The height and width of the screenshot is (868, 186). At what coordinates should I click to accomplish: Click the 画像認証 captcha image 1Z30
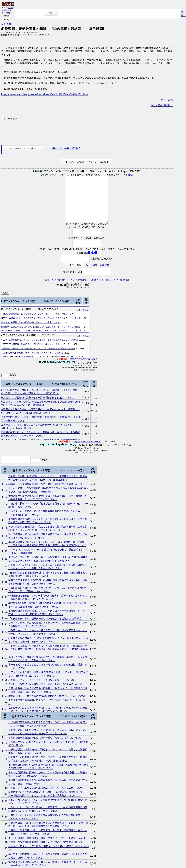pos(93,252)
